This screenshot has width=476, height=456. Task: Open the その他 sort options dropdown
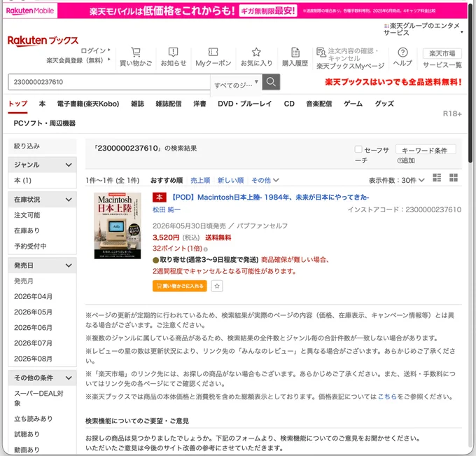coord(265,180)
